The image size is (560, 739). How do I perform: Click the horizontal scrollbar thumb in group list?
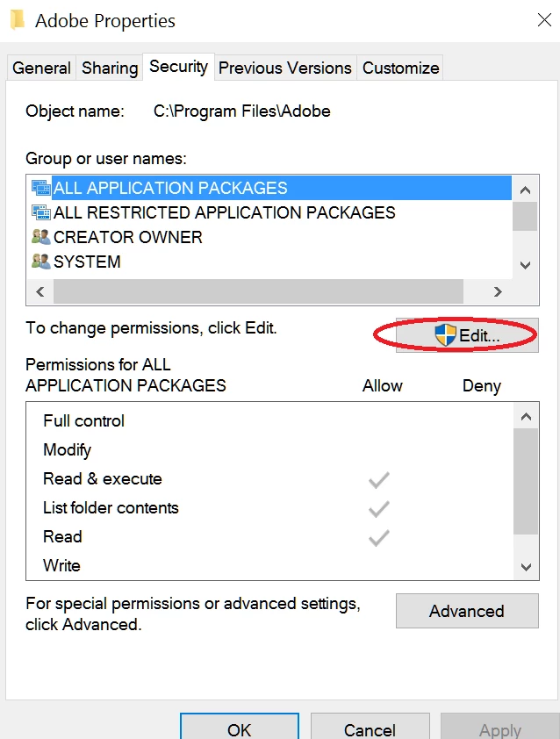[258, 291]
